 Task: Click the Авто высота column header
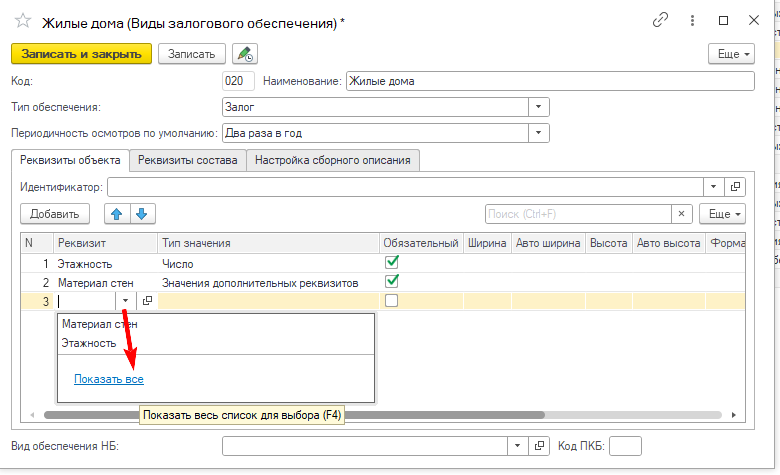pyautogui.click(x=669, y=243)
